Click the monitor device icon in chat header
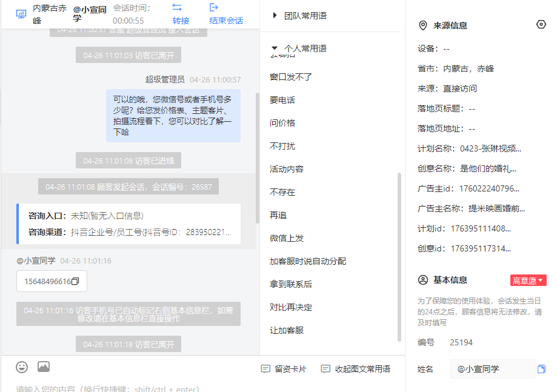Viewport: 557px width, 392px height. (x=21, y=14)
